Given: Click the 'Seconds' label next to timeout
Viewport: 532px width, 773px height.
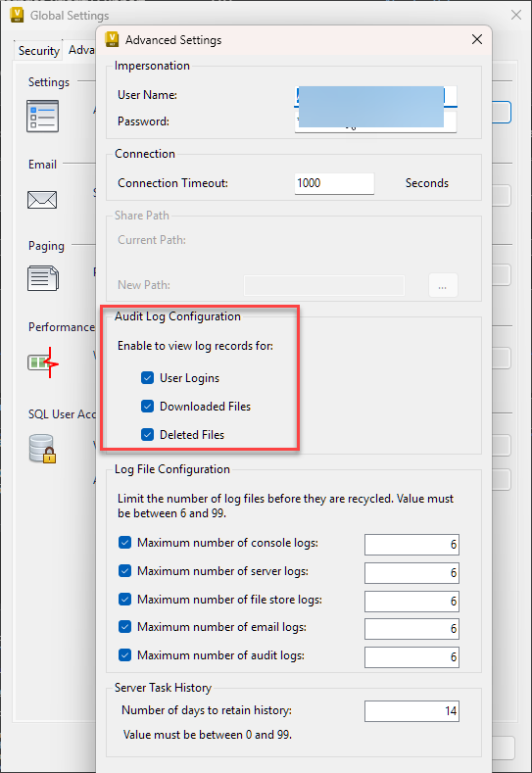Looking at the screenshot, I should [427, 183].
